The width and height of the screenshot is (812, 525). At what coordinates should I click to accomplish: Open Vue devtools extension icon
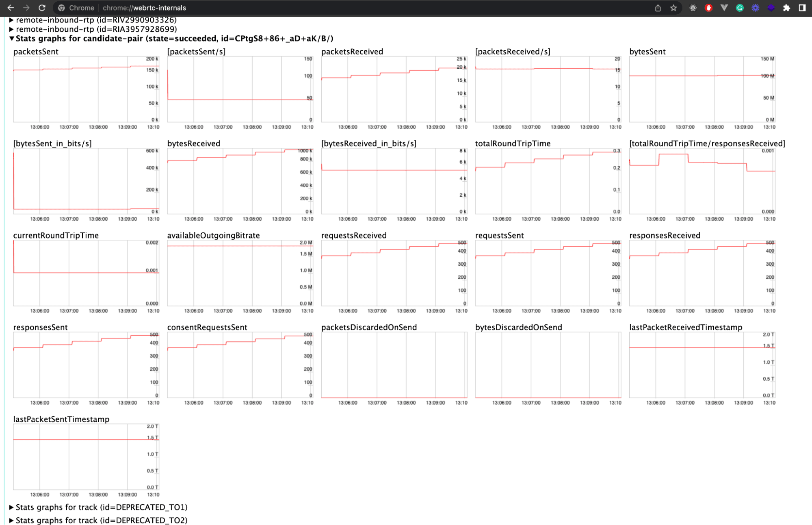click(x=724, y=8)
